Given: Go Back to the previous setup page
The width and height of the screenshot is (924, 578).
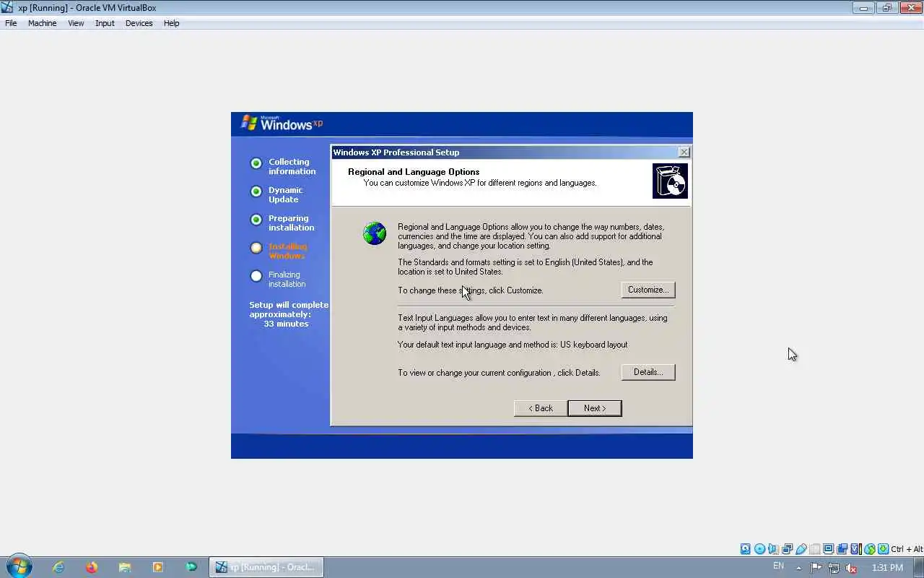Looking at the screenshot, I should [540, 408].
